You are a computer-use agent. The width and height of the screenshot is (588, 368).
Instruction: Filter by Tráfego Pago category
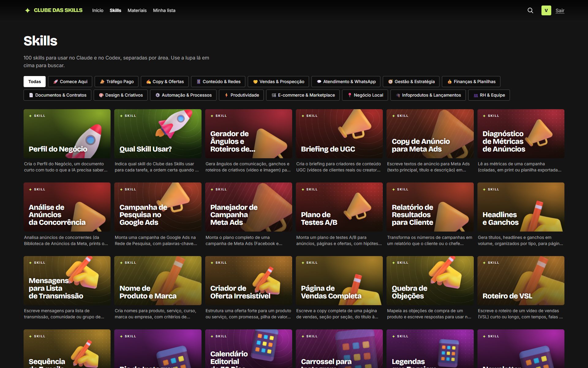(117, 82)
